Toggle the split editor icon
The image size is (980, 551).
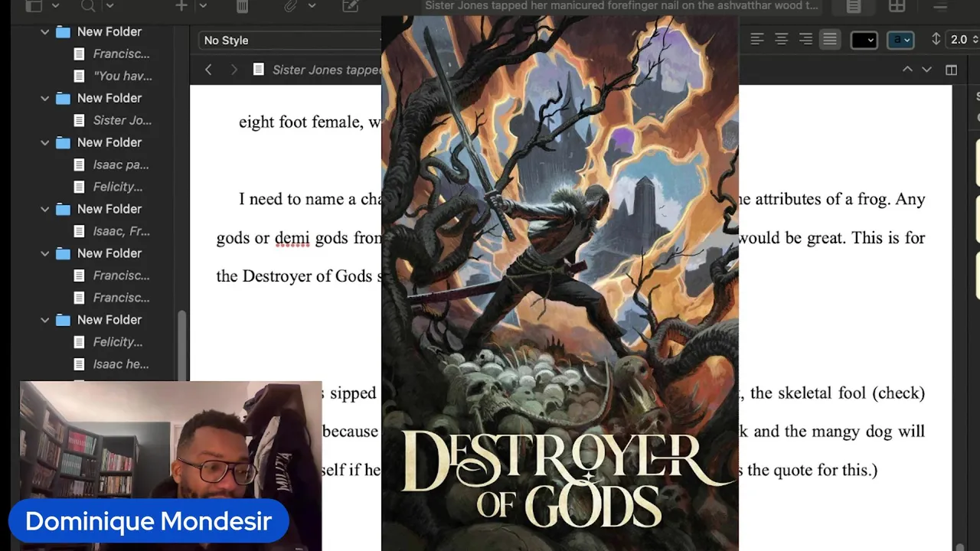(951, 70)
